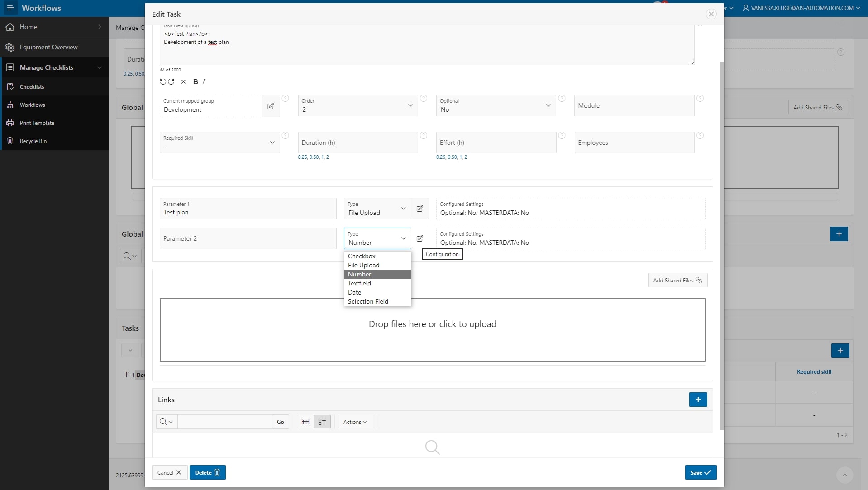Click the redo icon below task description
The image size is (868, 490).
(x=171, y=82)
